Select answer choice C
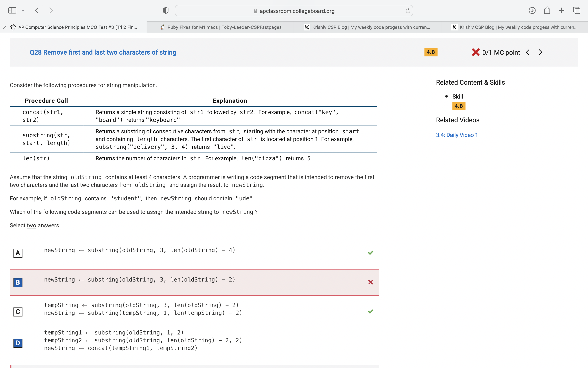588x368 pixels. click(x=18, y=312)
